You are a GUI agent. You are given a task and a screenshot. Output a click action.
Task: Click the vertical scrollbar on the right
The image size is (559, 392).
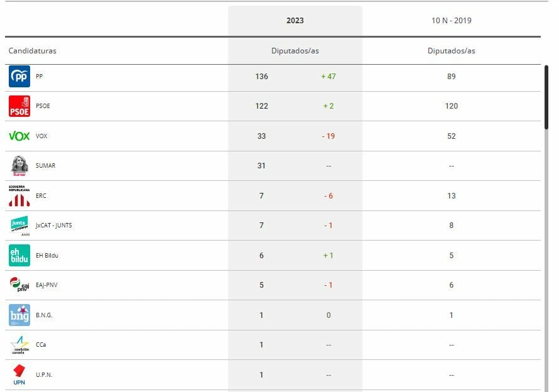click(546, 97)
